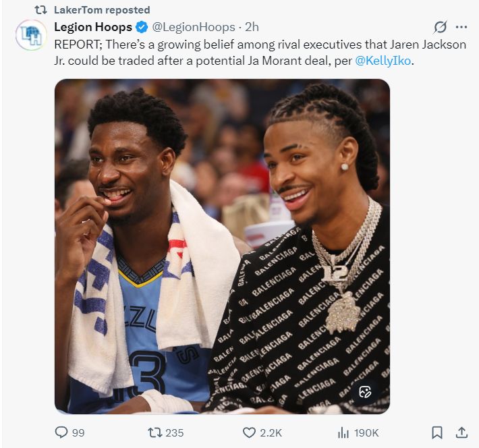Image resolution: width=479 pixels, height=448 pixels.
Task: Open the @KellyIko mention link
Action: coord(383,61)
